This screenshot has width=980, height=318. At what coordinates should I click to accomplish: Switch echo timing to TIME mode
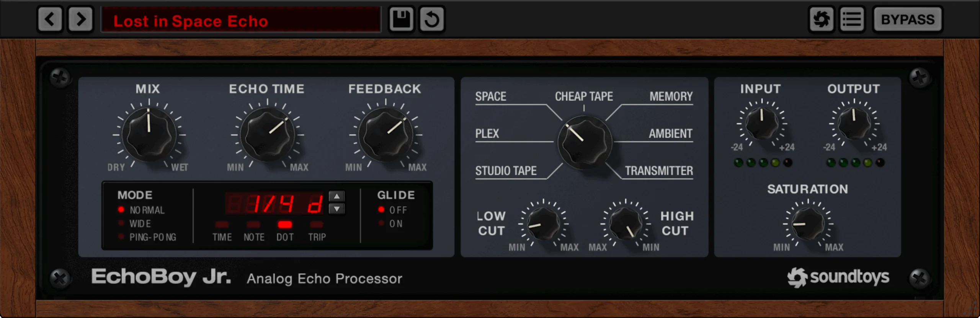[222, 231]
